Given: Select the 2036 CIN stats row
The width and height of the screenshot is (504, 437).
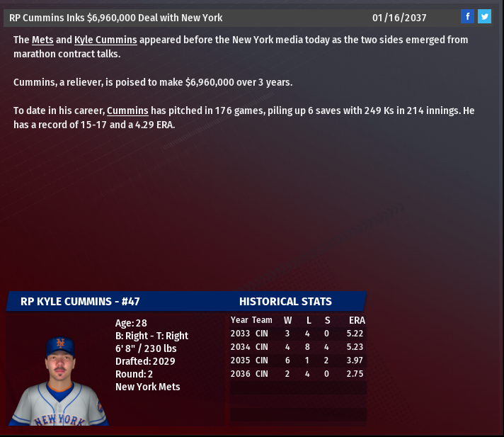Looking at the screenshot, I should click(x=297, y=374).
